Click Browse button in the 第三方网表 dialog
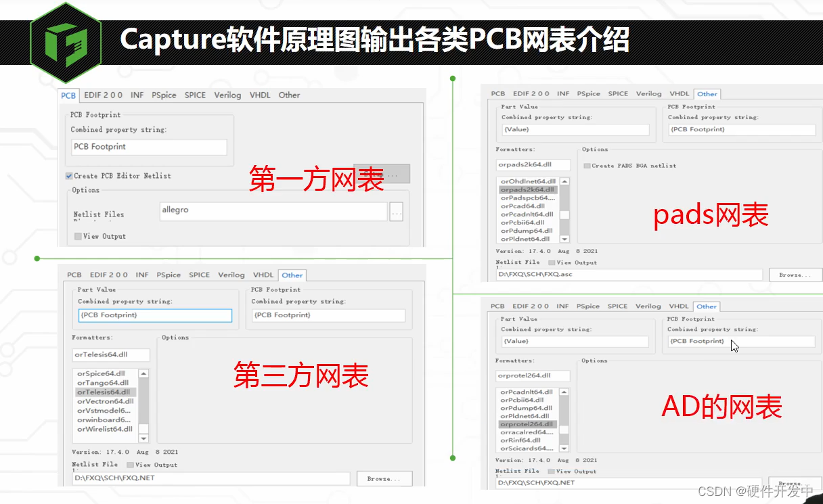This screenshot has width=823, height=504. pos(384,479)
